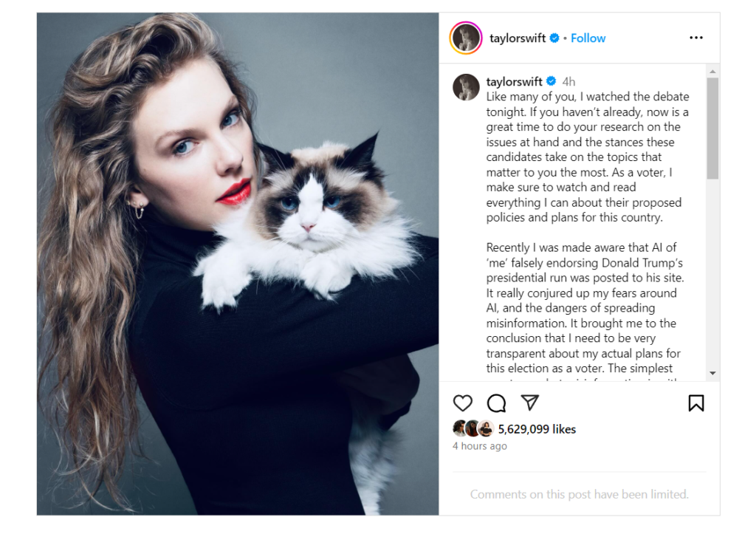Follow the taylorswift account
The image size is (756, 534).
pos(588,38)
